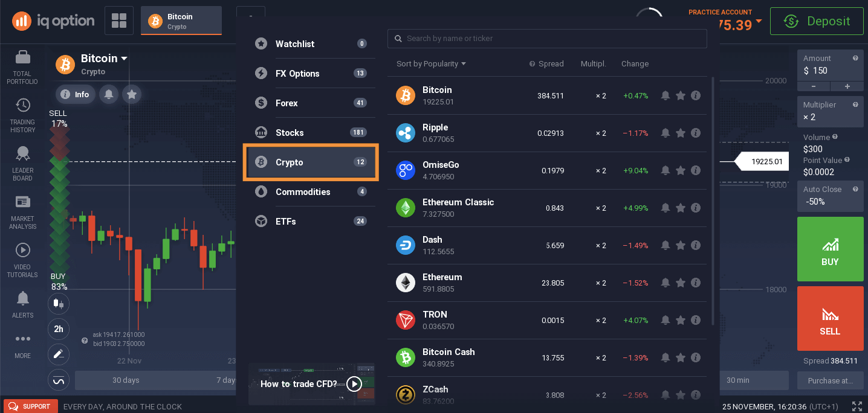Enable a price alert bell for Ripple

[666, 133]
